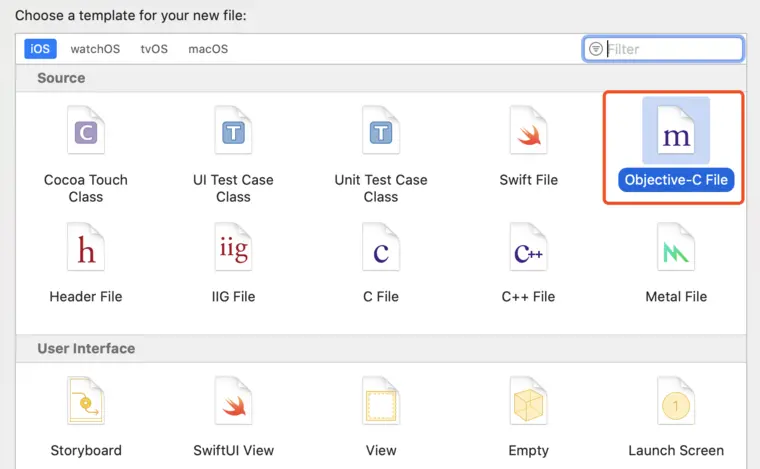Switch to the iOS platform tab
This screenshot has height=469, width=760.
click(41, 49)
